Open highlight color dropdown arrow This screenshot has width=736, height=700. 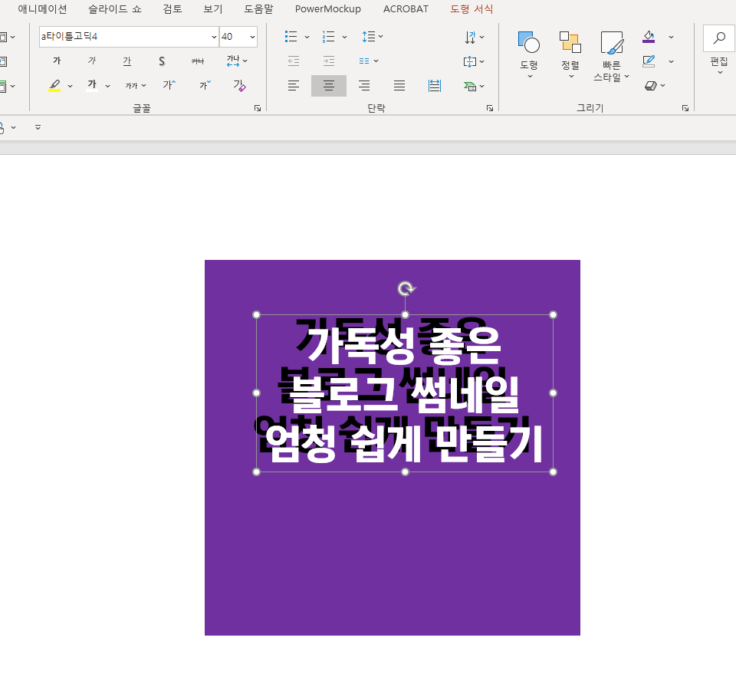click(70, 86)
